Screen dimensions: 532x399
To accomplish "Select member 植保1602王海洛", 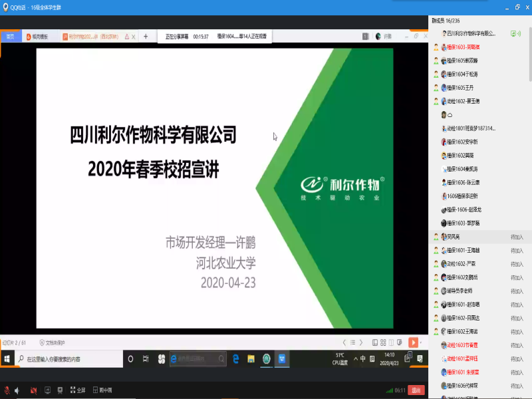I will [x=479, y=331].
